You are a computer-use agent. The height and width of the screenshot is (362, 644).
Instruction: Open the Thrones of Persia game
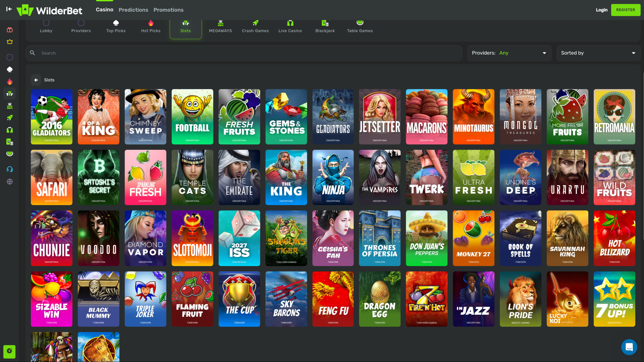click(379, 238)
